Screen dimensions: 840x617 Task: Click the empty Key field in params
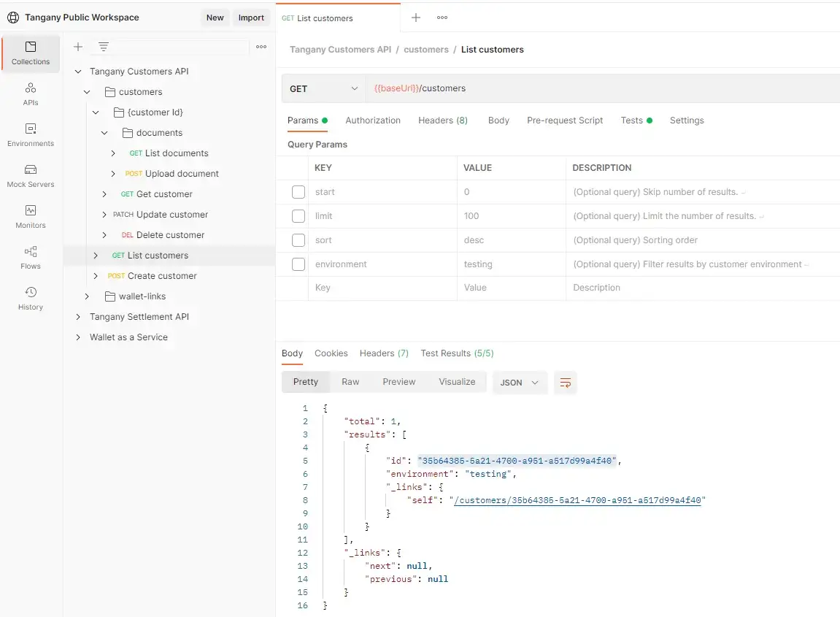point(382,288)
